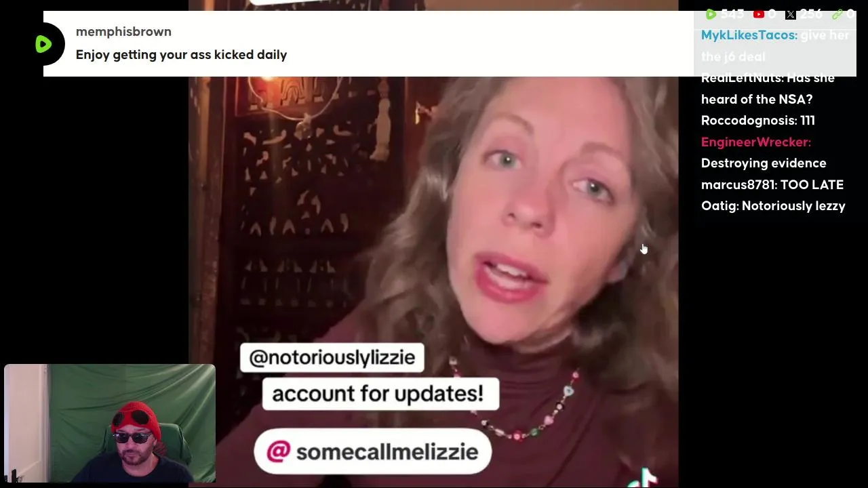Select the Roccodognosis chat message
The image size is (868, 488).
[x=758, y=121]
